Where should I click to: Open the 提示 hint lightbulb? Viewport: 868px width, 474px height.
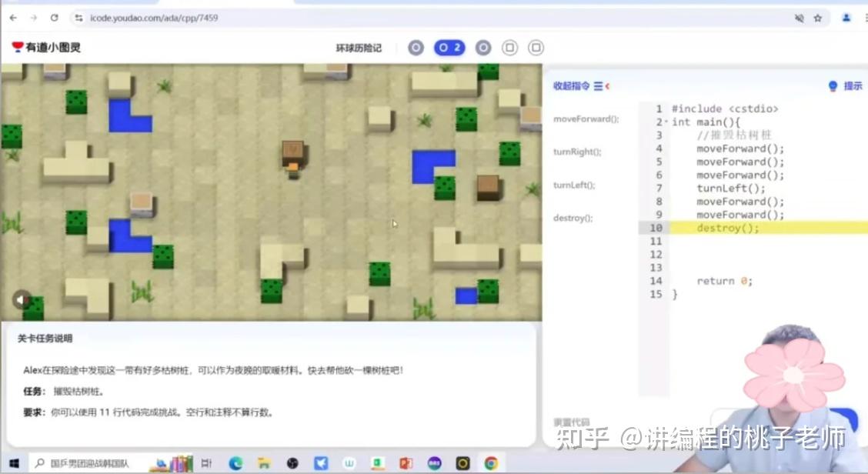(x=846, y=86)
